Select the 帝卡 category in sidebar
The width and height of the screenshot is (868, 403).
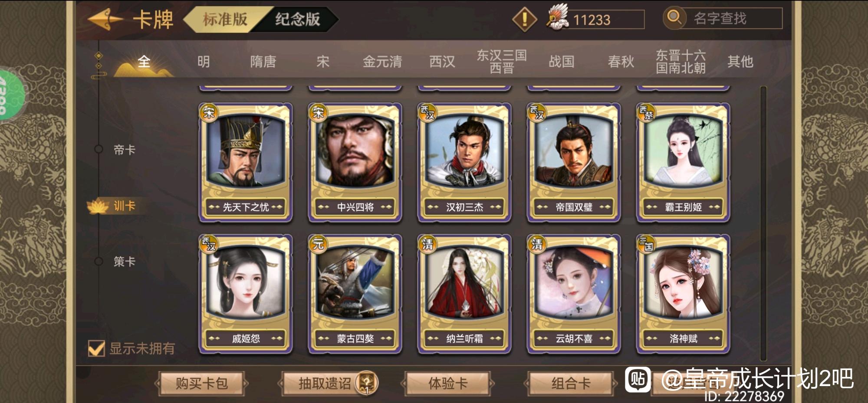[124, 150]
